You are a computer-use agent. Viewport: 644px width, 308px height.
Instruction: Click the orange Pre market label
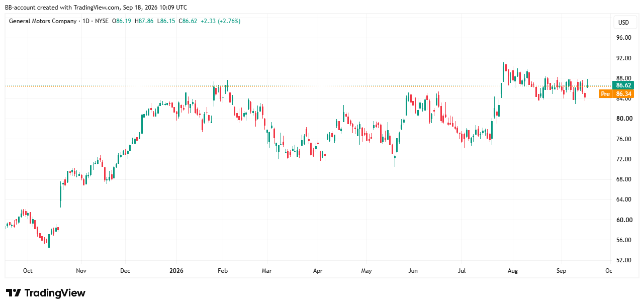(x=605, y=94)
